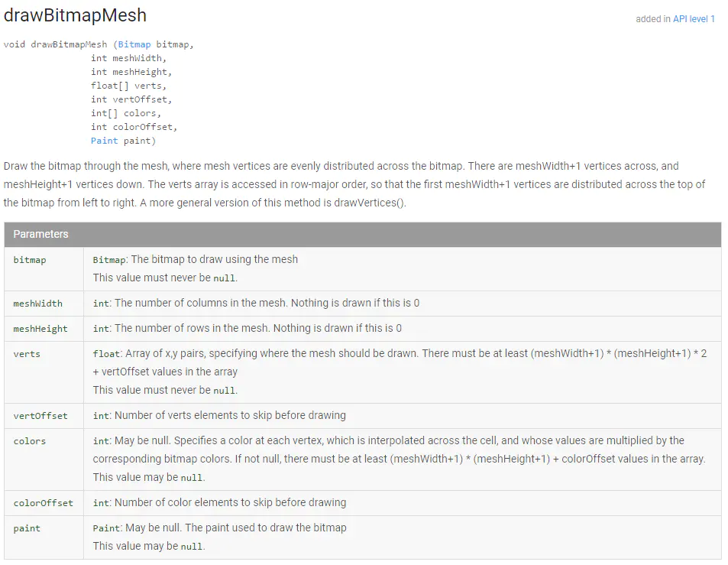Image resolution: width=728 pixels, height=565 pixels.
Task: Click the Bitmap type link in signature
Action: [x=134, y=44]
